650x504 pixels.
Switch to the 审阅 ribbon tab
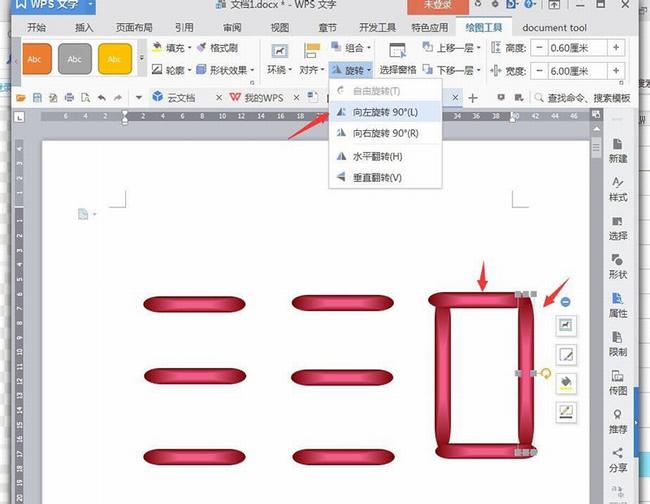[x=232, y=27]
